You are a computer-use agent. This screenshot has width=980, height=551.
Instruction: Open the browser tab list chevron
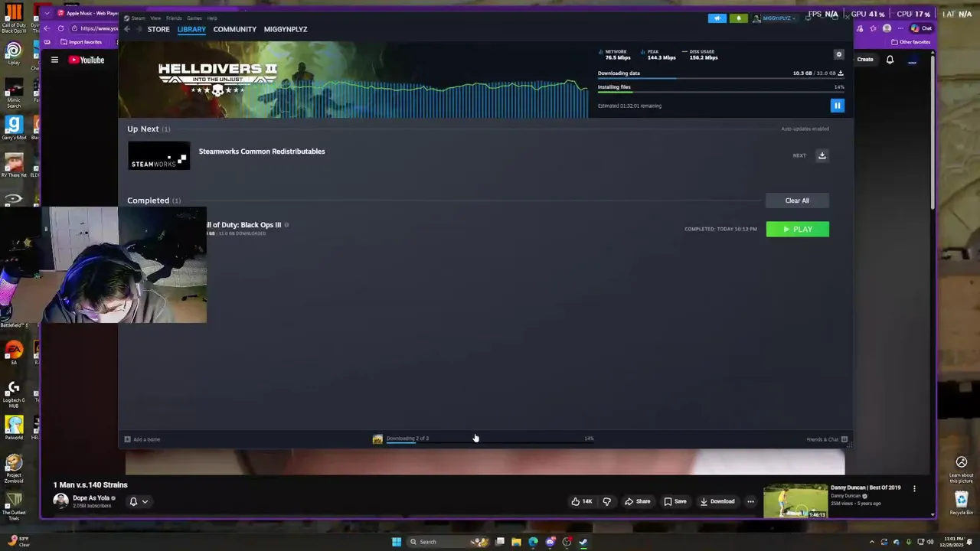pyautogui.click(x=47, y=13)
